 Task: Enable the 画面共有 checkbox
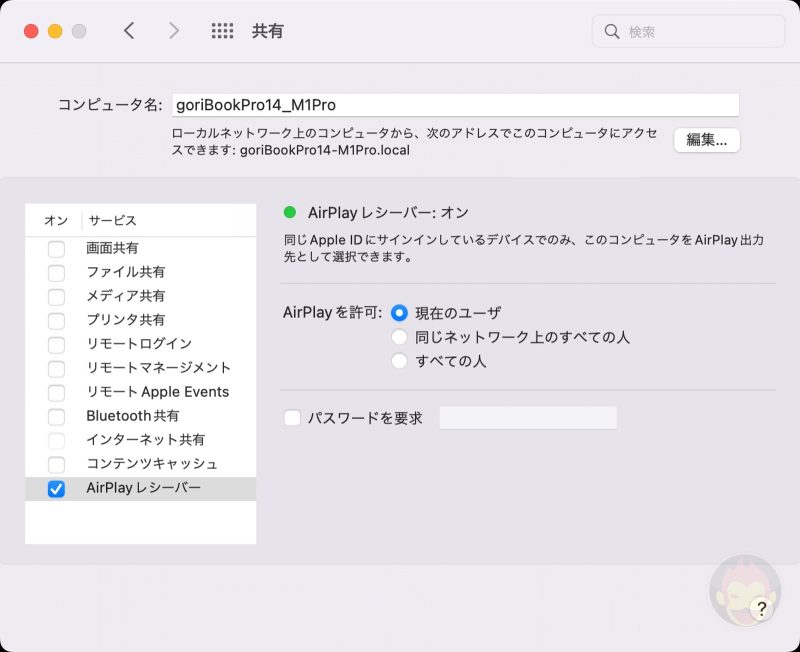(56, 249)
